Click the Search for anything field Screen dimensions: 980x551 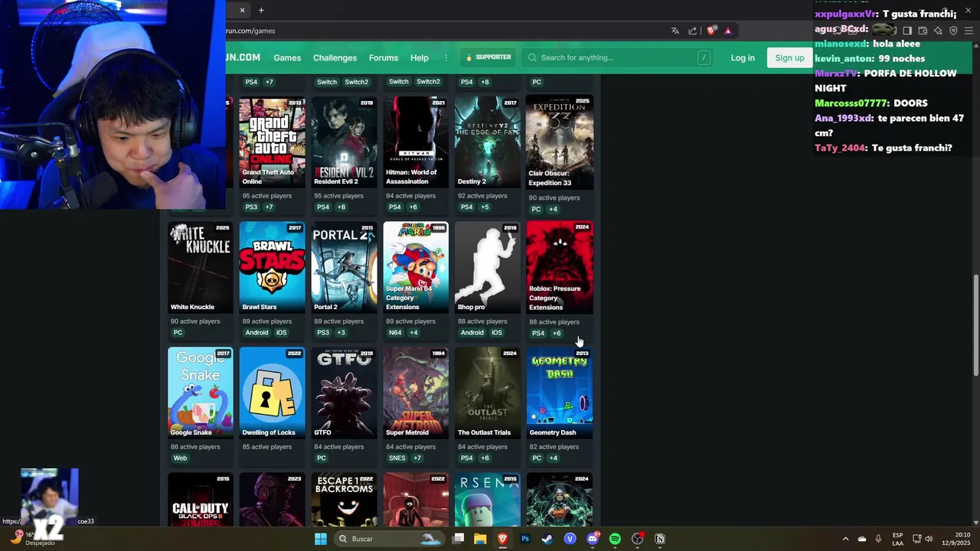(x=617, y=57)
